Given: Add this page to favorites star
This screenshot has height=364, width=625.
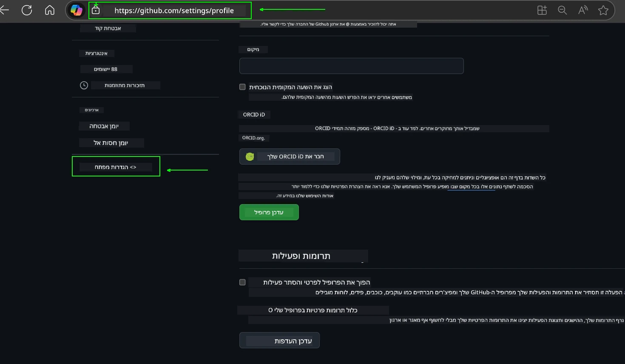Looking at the screenshot, I should 603,10.
